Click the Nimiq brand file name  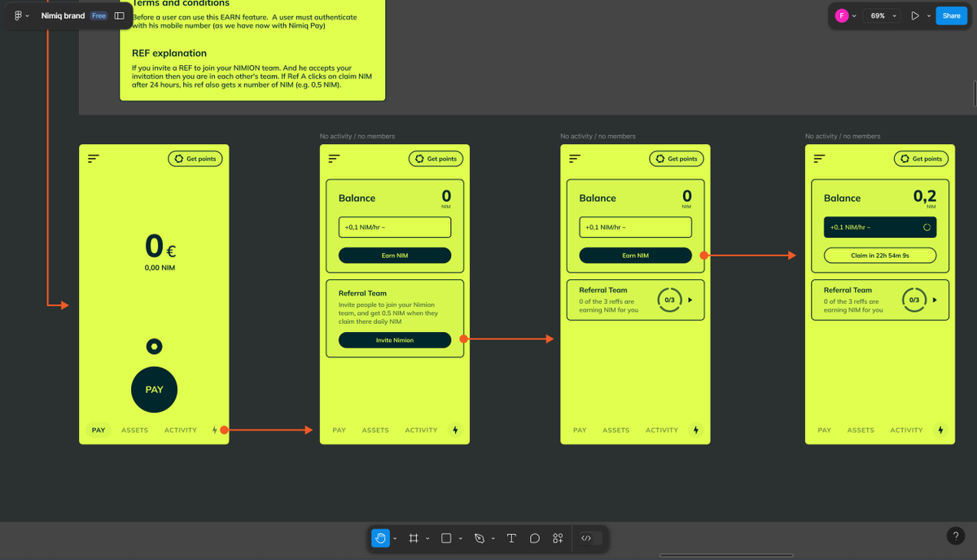coord(63,15)
